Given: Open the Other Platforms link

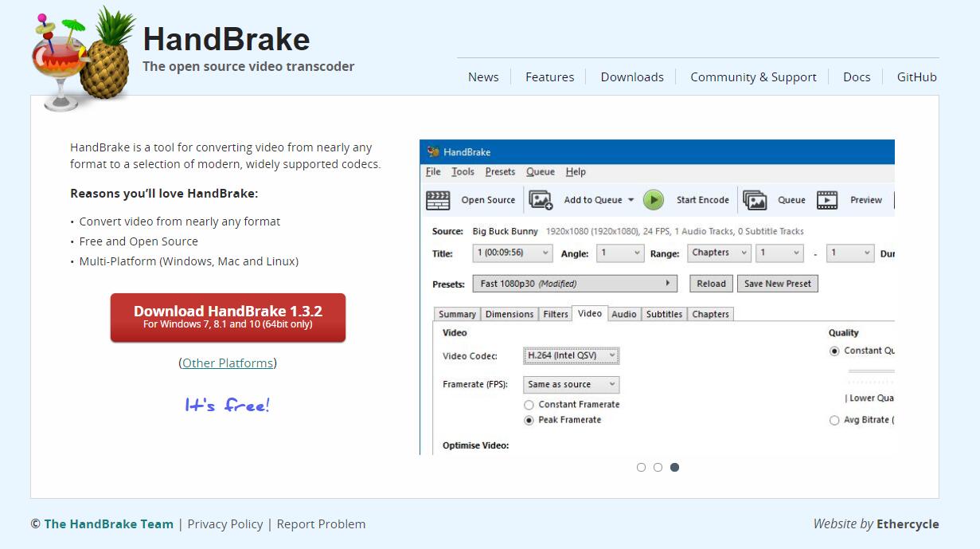Looking at the screenshot, I should [x=228, y=363].
